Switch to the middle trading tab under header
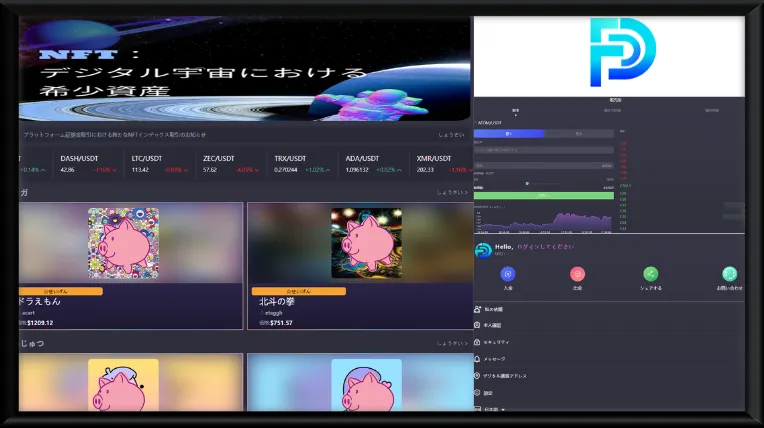This screenshot has width=764, height=428. click(612, 111)
